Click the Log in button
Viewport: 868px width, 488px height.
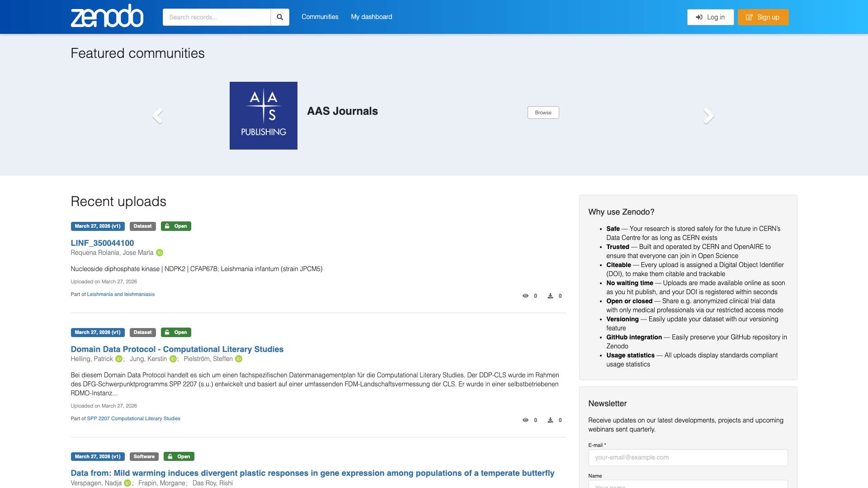tap(711, 17)
